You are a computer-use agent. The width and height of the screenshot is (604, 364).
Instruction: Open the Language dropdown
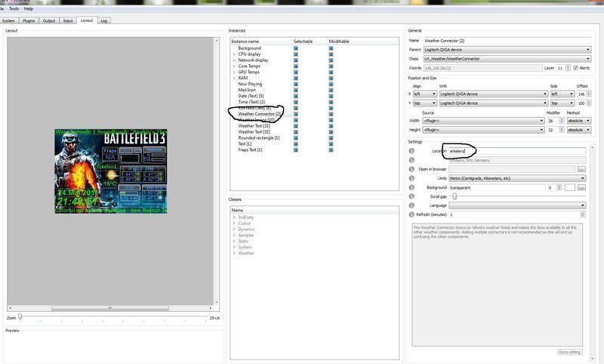(517, 205)
